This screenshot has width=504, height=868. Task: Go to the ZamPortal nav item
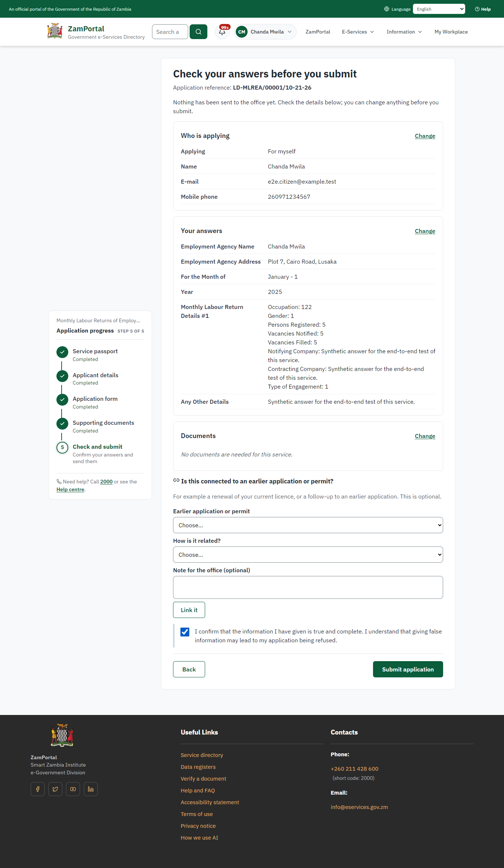(x=318, y=32)
